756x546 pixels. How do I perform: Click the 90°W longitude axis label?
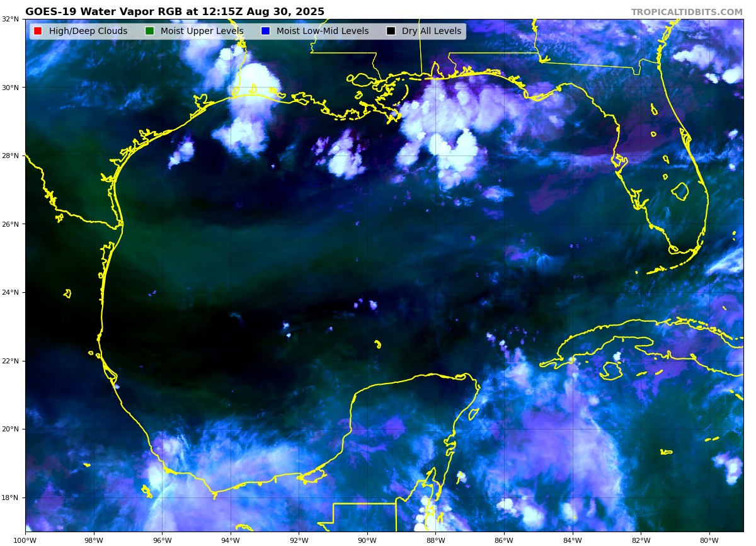point(367,540)
